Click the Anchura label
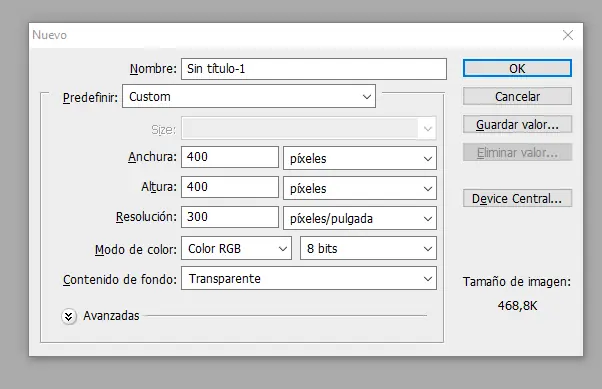The height and width of the screenshot is (389, 602). point(152,157)
